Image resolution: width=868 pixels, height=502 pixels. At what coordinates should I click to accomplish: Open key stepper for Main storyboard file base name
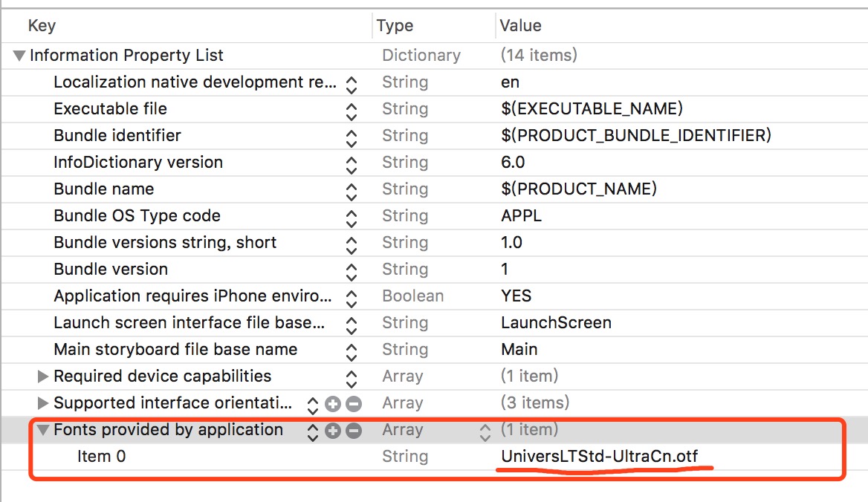pos(351,351)
